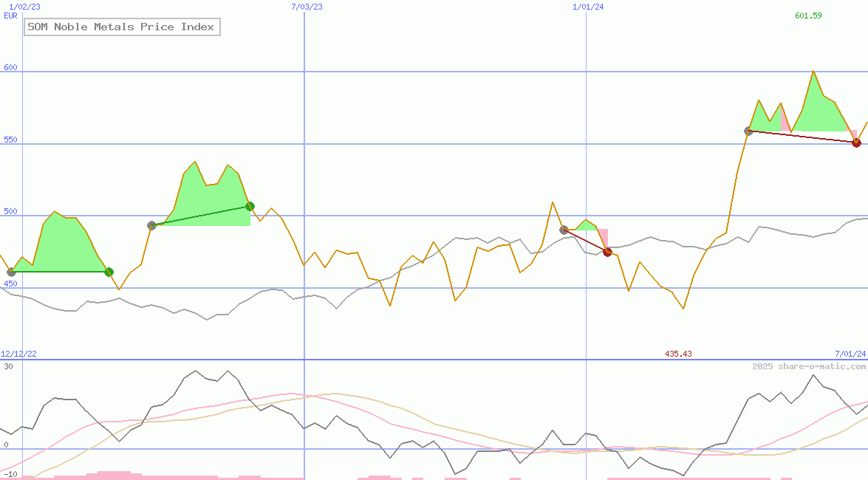This screenshot has width=868, height=480.
Task: Click the gray start marker near 7/03/23
Action: [x=153, y=226]
